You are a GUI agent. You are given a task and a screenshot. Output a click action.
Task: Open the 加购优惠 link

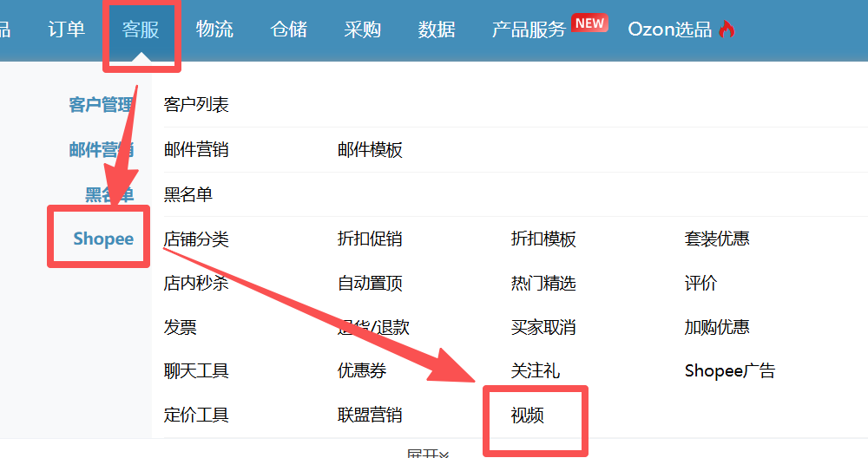(717, 327)
